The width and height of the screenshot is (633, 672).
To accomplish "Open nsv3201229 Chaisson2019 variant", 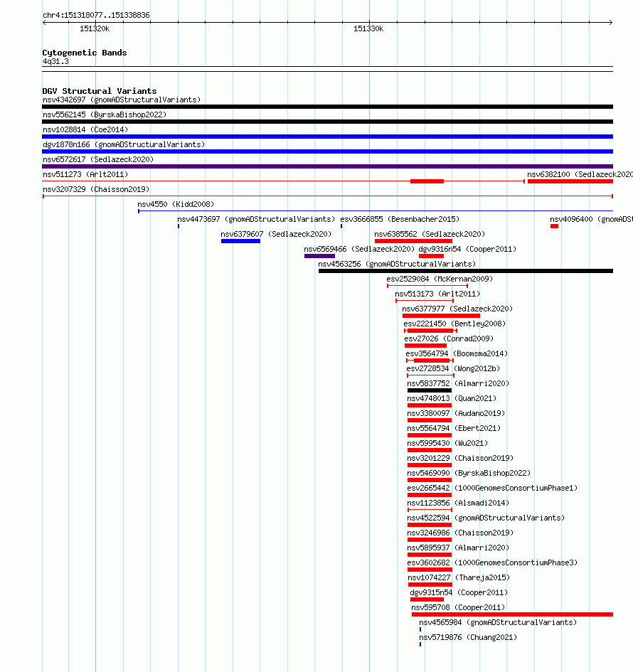I will 460,458.
